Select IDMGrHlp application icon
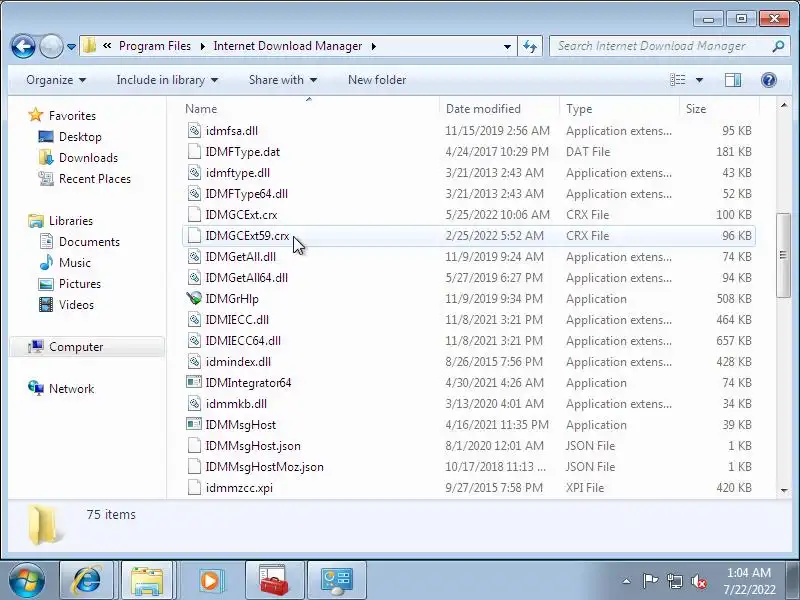800x600 pixels. (194, 298)
